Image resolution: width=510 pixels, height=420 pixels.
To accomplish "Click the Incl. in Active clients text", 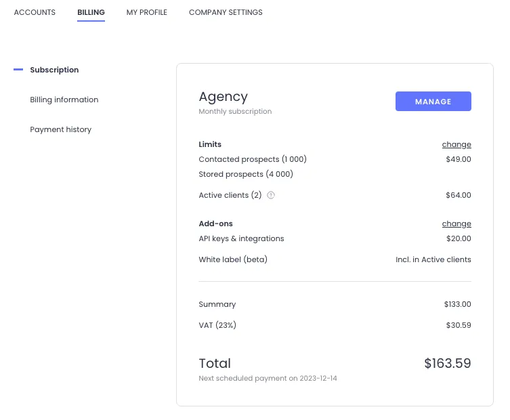I will point(433,259).
